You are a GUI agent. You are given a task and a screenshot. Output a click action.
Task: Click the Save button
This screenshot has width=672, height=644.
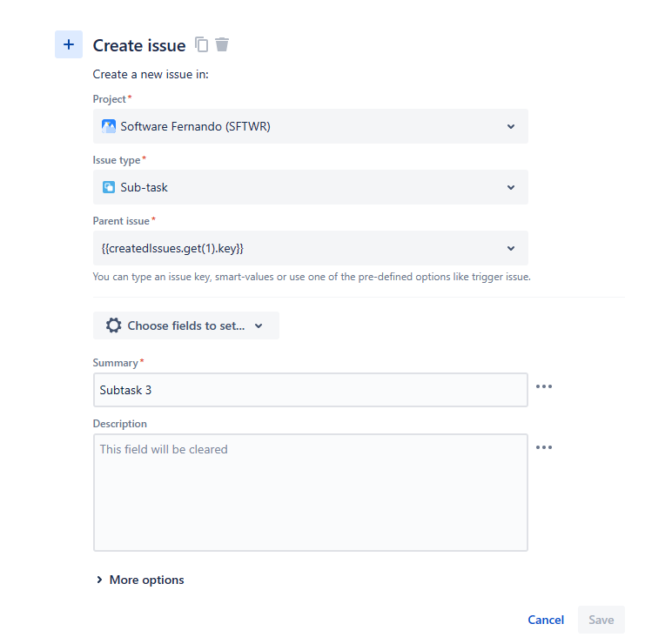601,620
